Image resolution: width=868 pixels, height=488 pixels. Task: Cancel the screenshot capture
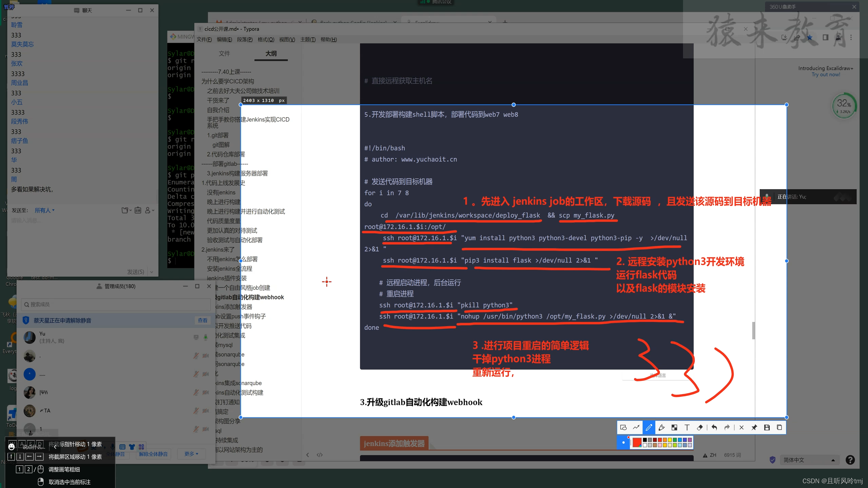[742, 427]
